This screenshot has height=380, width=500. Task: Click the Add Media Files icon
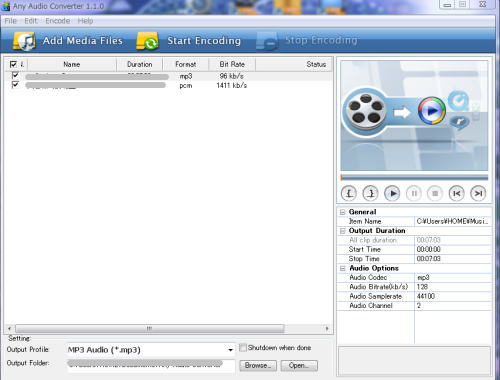pyautogui.click(x=24, y=41)
